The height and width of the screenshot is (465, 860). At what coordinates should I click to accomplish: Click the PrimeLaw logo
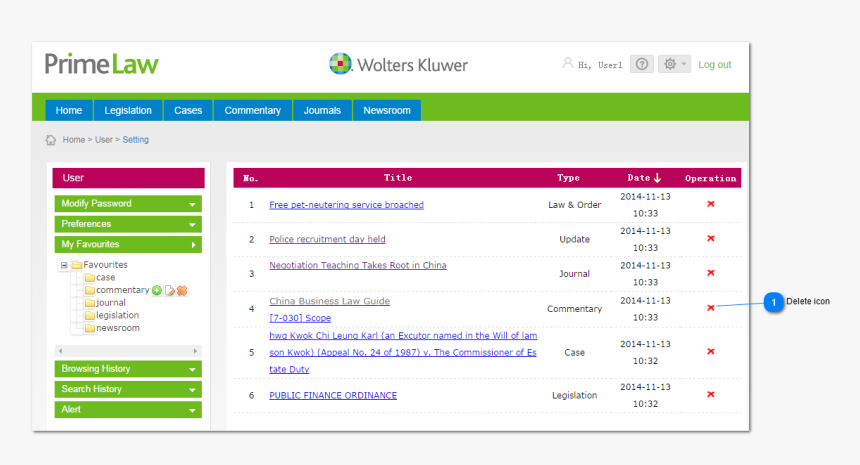tap(101, 64)
